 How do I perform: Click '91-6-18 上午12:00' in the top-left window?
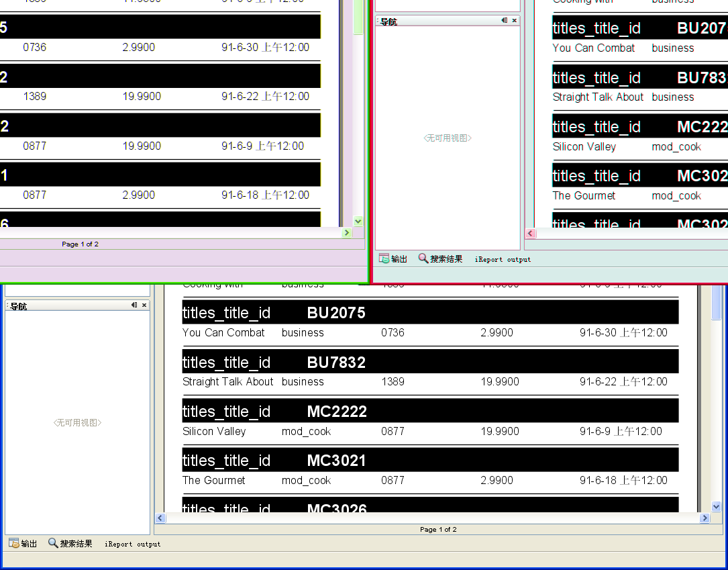[265, 195]
